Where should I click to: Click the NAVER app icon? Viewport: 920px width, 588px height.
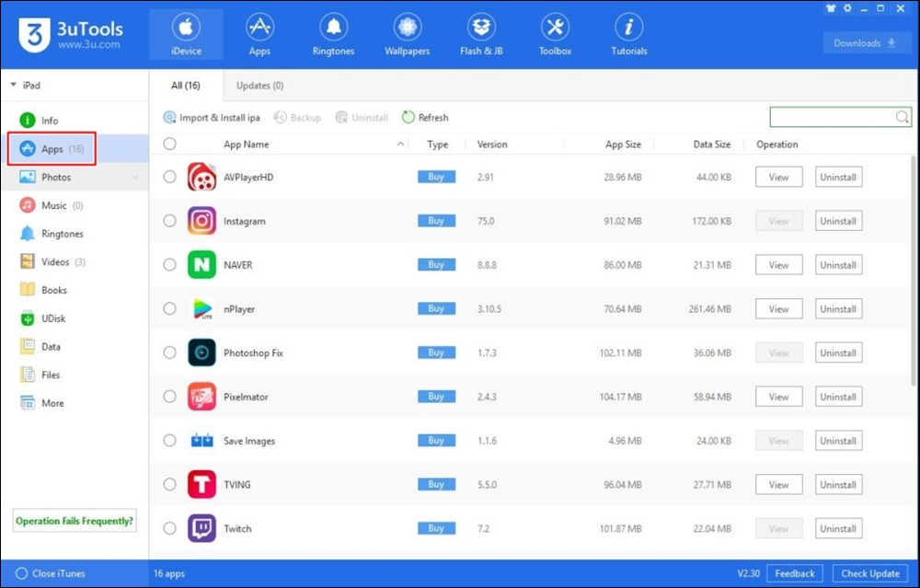pyautogui.click(x=201, y=265)
